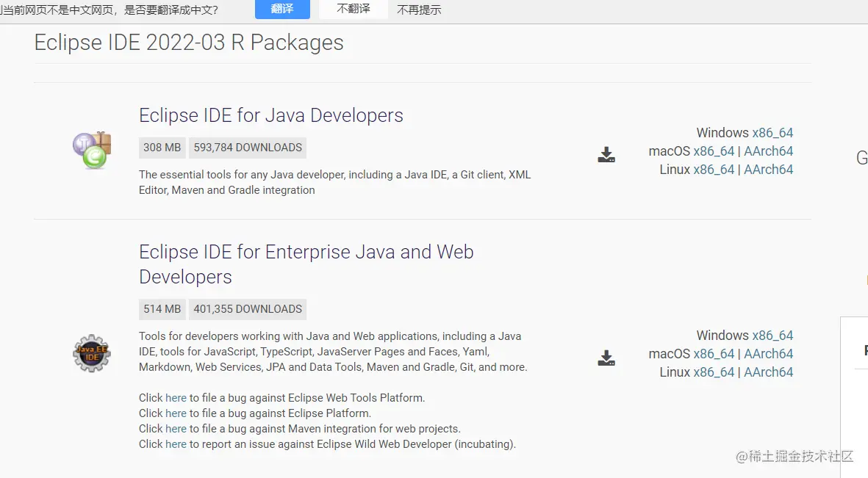Download macOS AArch64 for Enterprise Java package

768,353
